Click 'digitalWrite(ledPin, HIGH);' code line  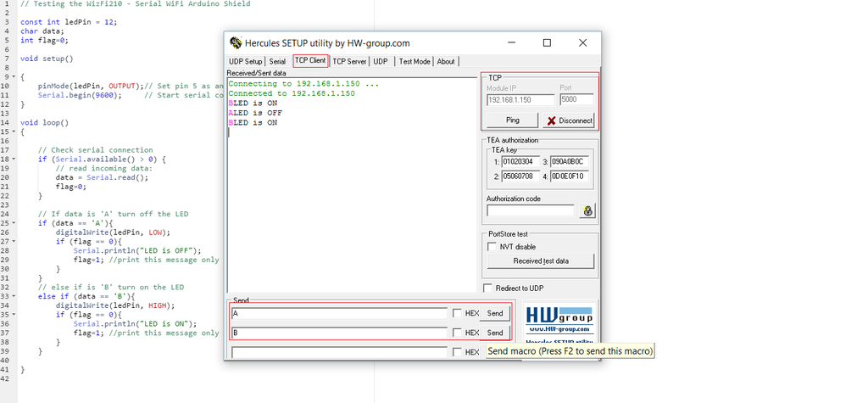115,305
